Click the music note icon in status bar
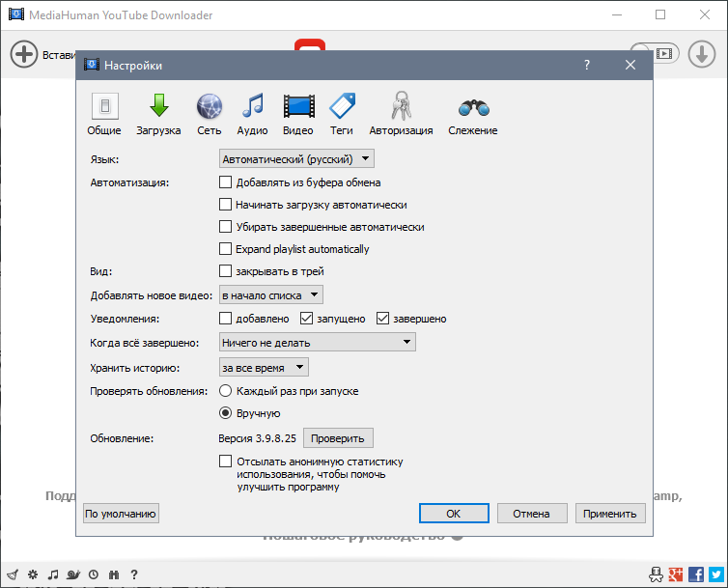Screen dimensions: 728x588 pos(53,574)
